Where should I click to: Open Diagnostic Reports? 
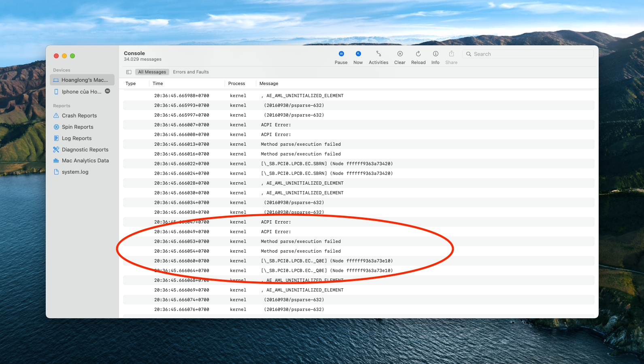tap(85, 150)
